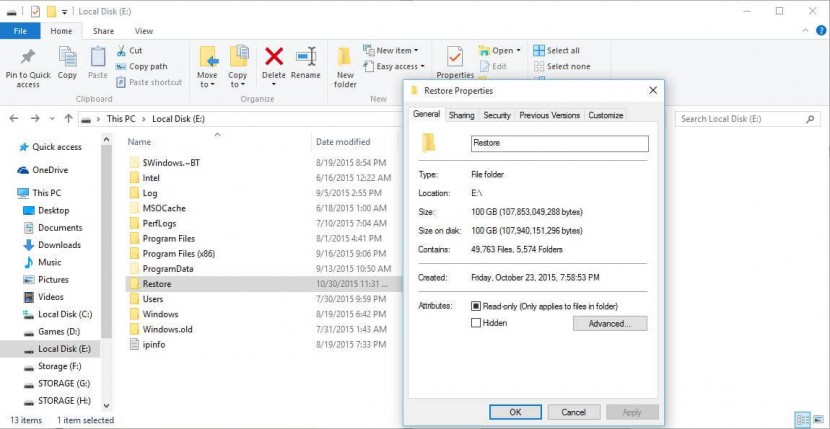
Task: Open the Security tab in Properties
Action: pos(497,115)
